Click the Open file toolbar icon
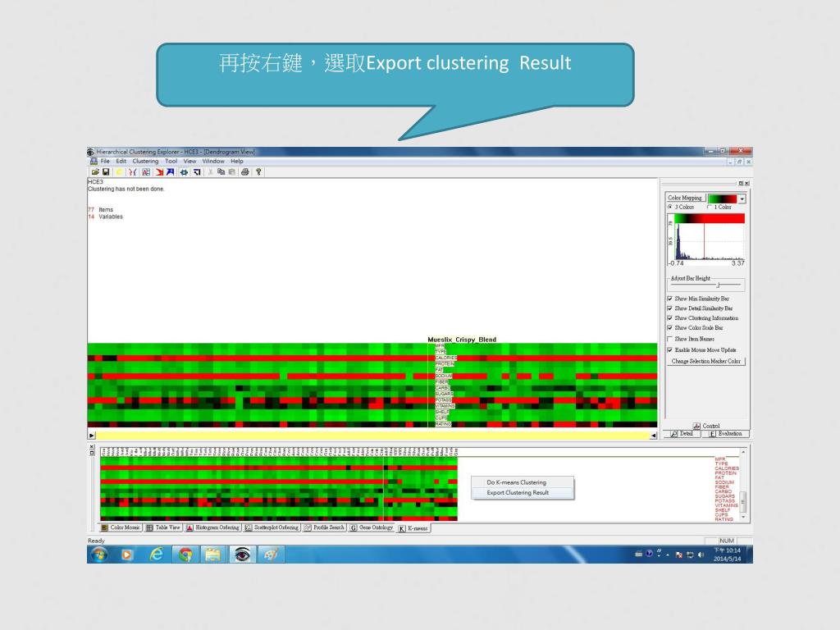This screenshot has height=630, width=840. [x=95, y=172]
